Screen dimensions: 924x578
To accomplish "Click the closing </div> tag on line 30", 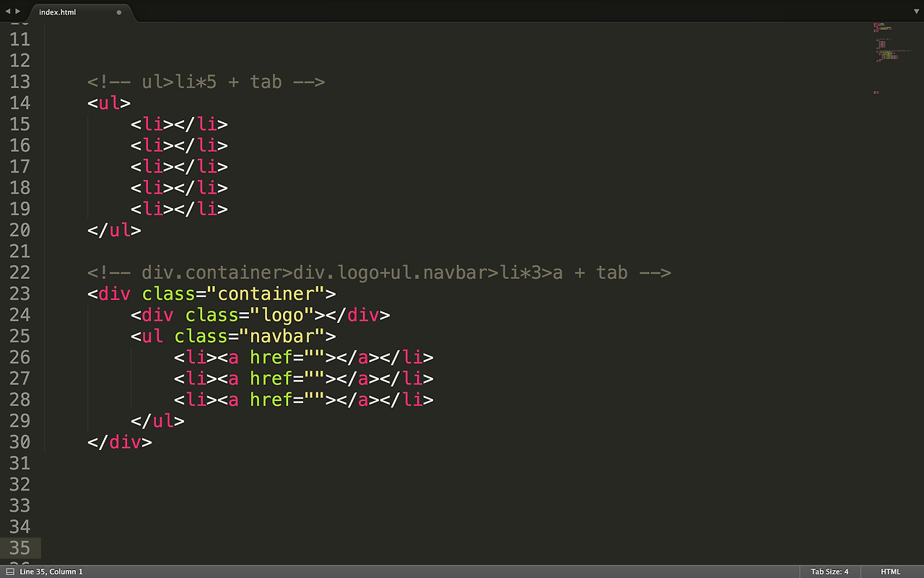I will click(120, 442).
